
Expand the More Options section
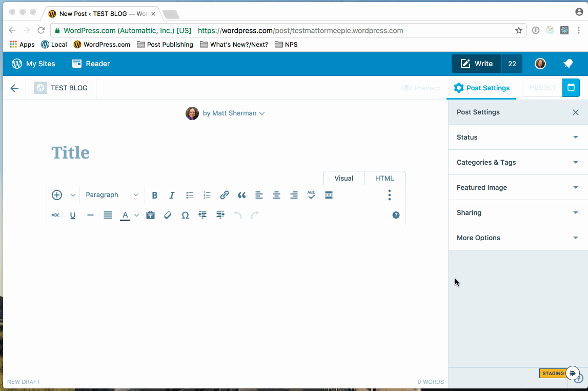(x=518, y=238)
